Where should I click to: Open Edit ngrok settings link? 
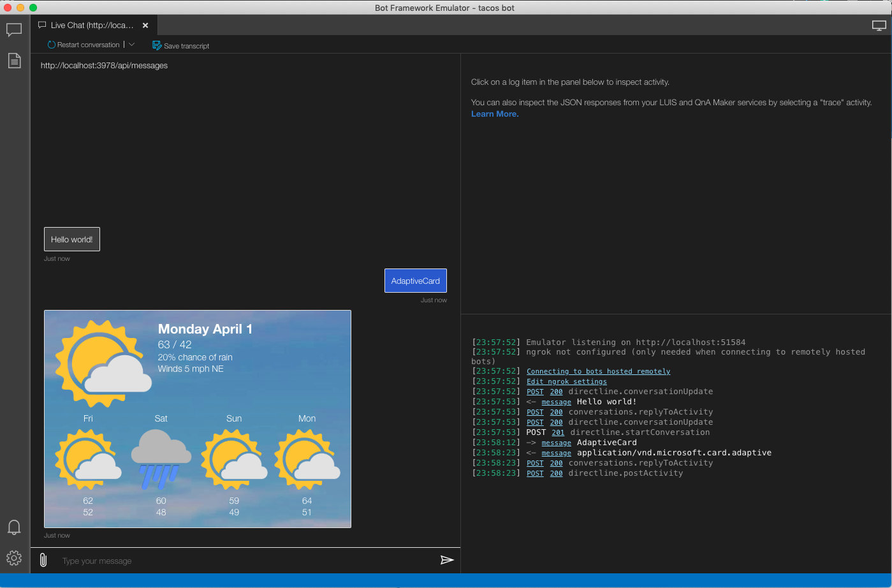(x=567, y=381)
